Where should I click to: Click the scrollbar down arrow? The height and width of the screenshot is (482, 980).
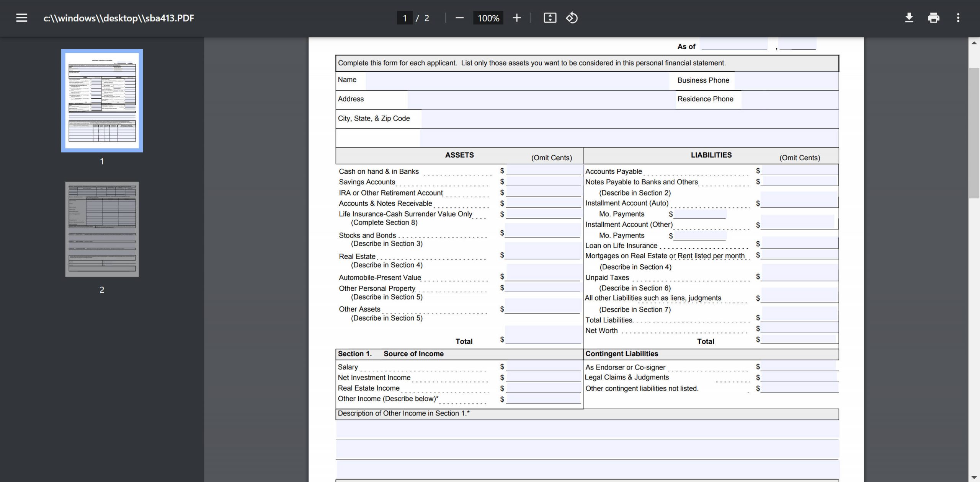tap(974, 476)
